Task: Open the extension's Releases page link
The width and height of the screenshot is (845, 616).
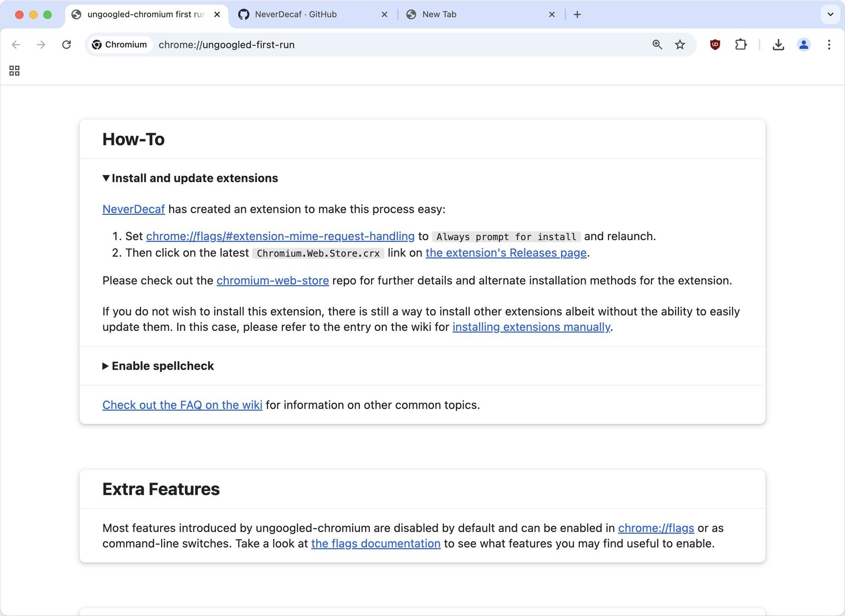Action: coord(506,253)
